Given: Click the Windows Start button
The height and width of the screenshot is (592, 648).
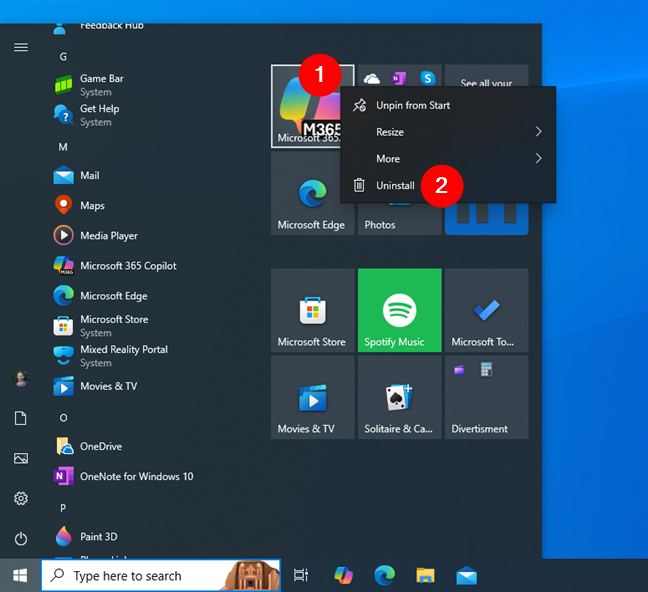Looking at the screenshot, I should (x=20, y=575).
